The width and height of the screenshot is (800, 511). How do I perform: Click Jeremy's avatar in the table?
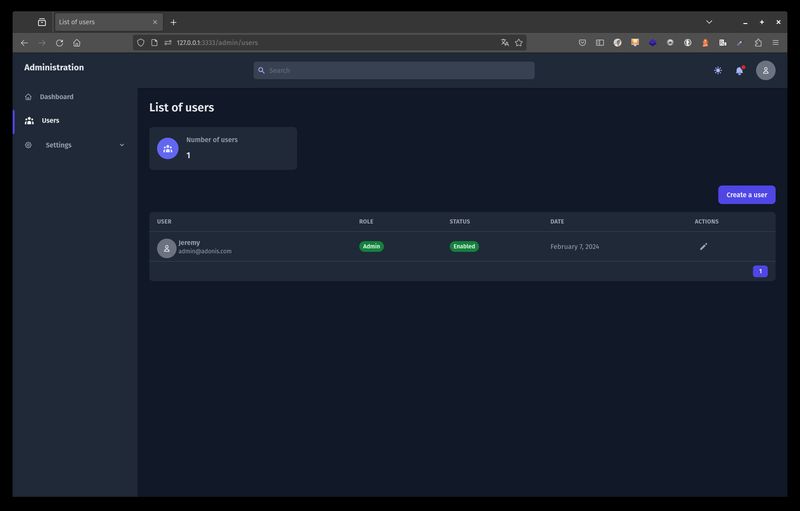pos(166,248)
